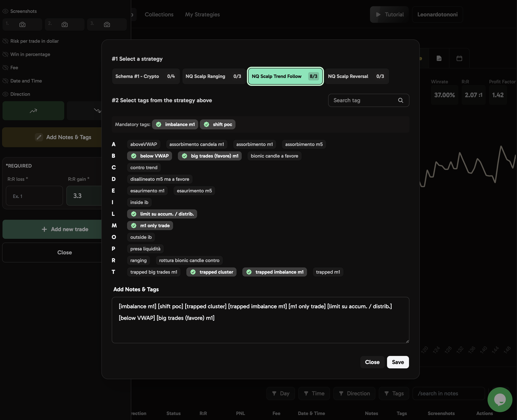Deselect trapped imbalance m1 tag
The width and height of the screenshot is (517, 420).
[x=275, y=272]
